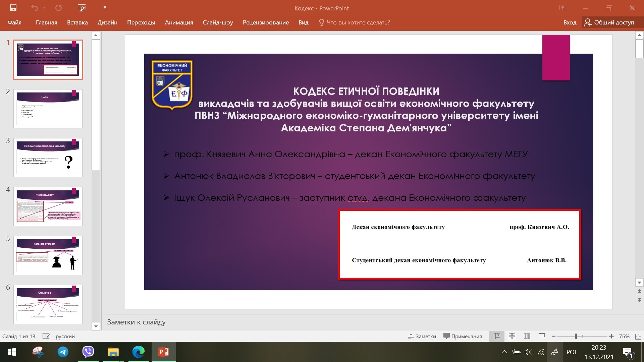Open Telegram from the taskbar

tap(63, 352)
